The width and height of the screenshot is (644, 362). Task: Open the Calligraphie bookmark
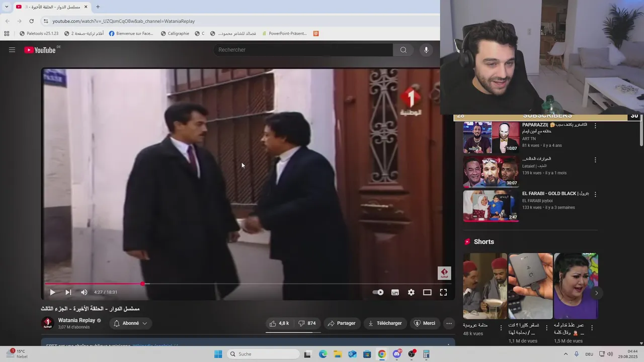[175, 34]
